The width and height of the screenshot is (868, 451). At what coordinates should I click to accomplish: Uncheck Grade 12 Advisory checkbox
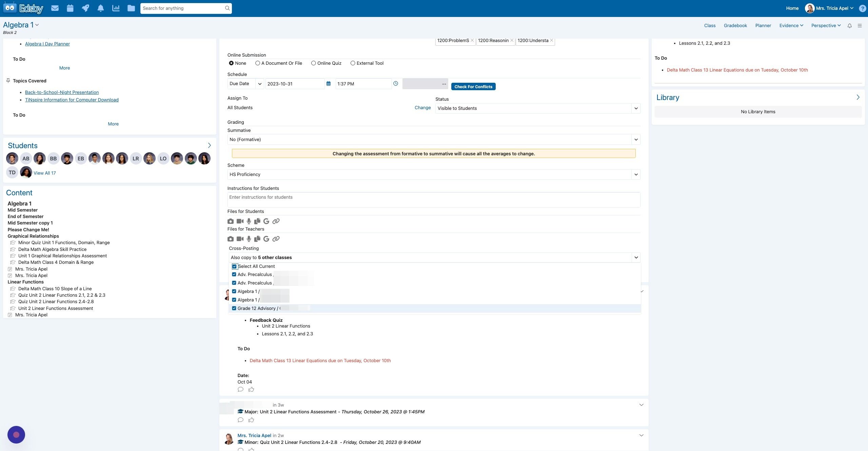pyautogui.click(x=234, y=308)
